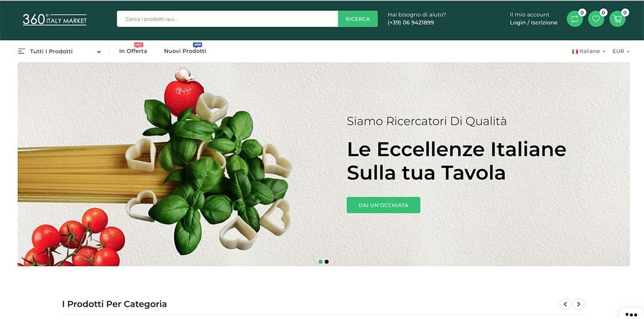Image resolution: width=644 pixels, height=319 pixels.
Task: Open the chat bubble widget
Action: (x=631, y=314)
